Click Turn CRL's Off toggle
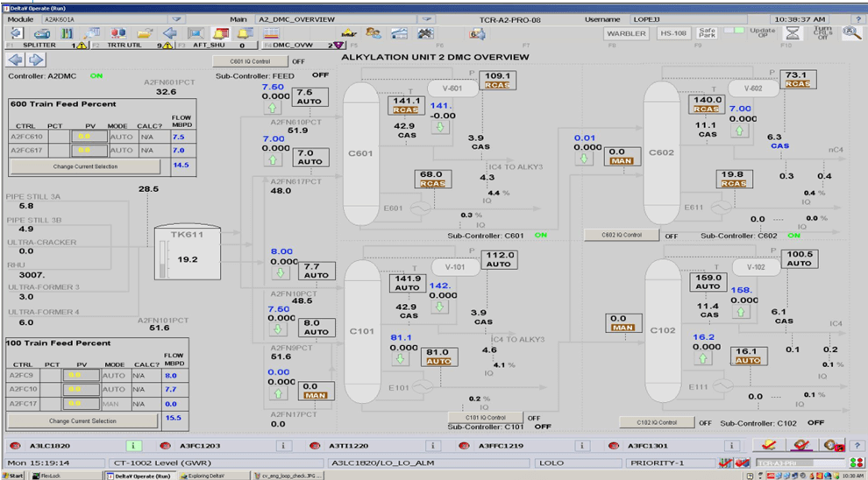 [x=822, y=33]
